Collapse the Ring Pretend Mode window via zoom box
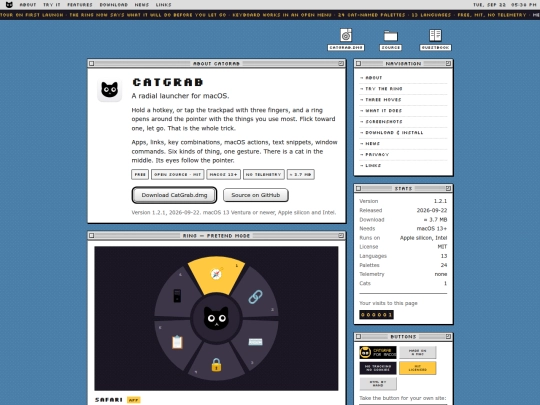This screenshot has height=405, width=540. (341, 236)
